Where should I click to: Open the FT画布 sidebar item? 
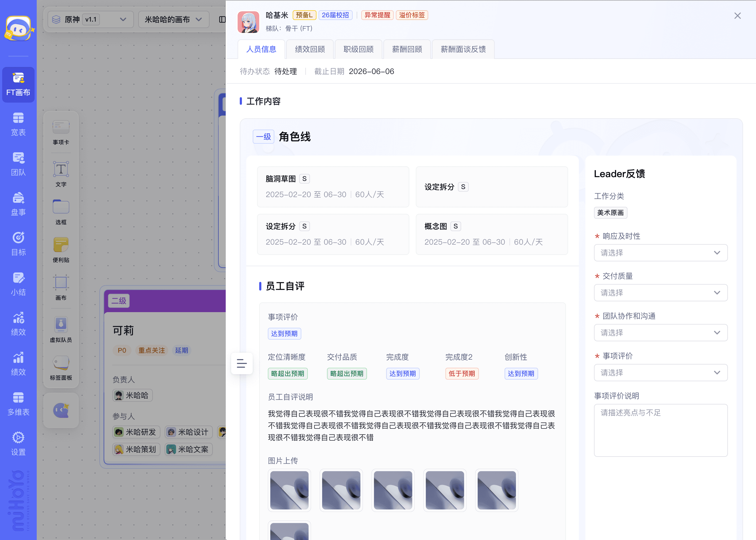[x=18, y=85]
